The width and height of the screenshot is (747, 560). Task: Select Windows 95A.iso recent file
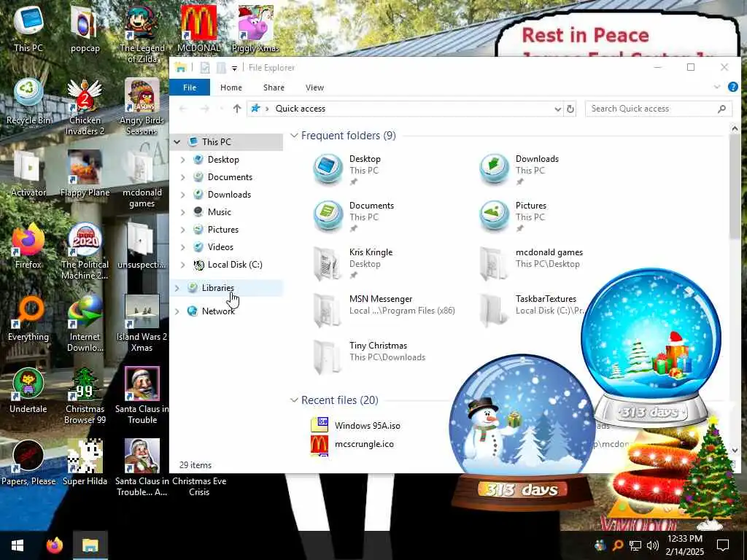[367, 426]
